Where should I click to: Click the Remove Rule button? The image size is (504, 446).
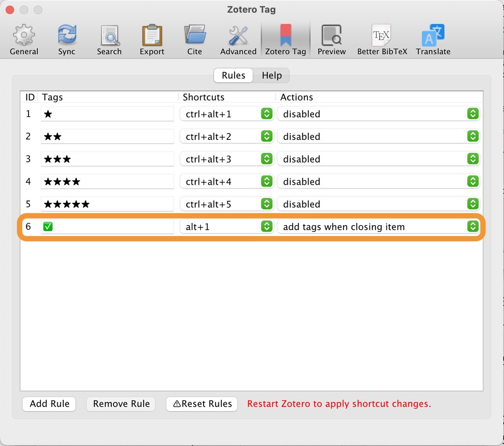(x=121, y=404)
